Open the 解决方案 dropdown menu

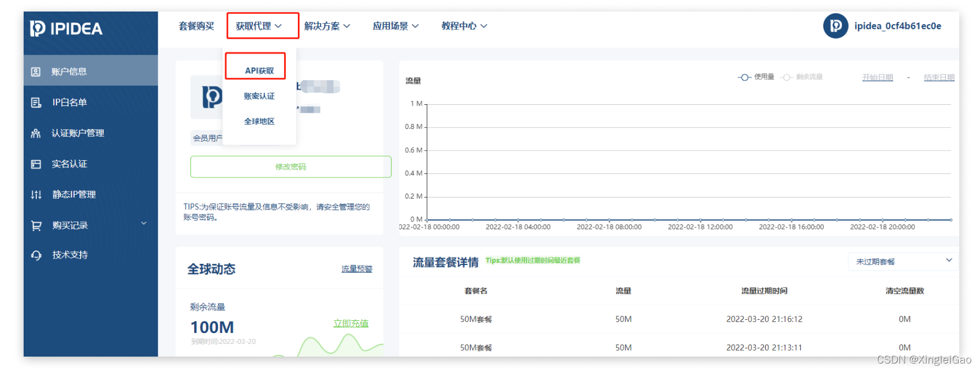(x=327, y=26)
